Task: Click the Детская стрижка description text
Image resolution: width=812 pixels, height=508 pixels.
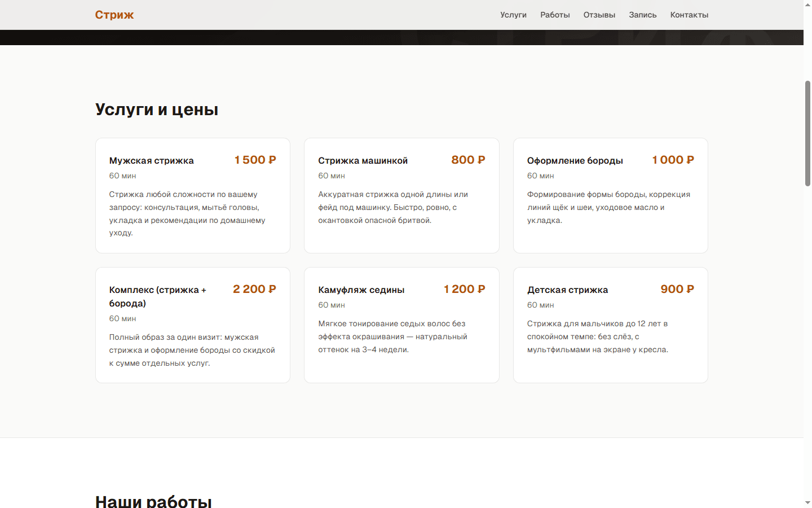Action: click(598, 336)
